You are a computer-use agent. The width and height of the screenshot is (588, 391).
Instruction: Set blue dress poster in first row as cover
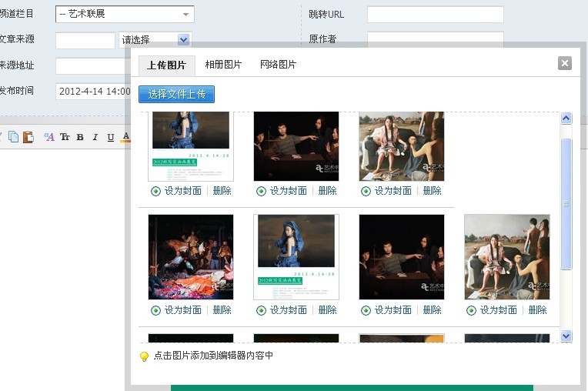pos(176,191)
